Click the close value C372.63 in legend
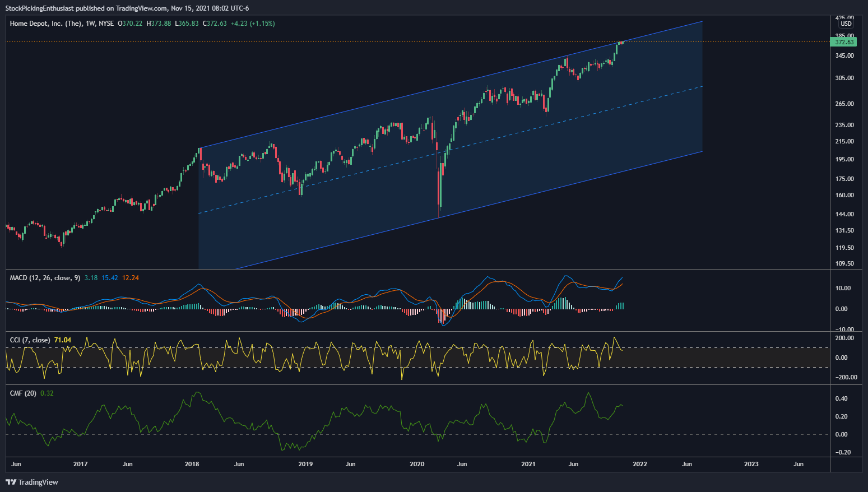Viewport: 868px width, 492px height. click(x=215, y=24)
